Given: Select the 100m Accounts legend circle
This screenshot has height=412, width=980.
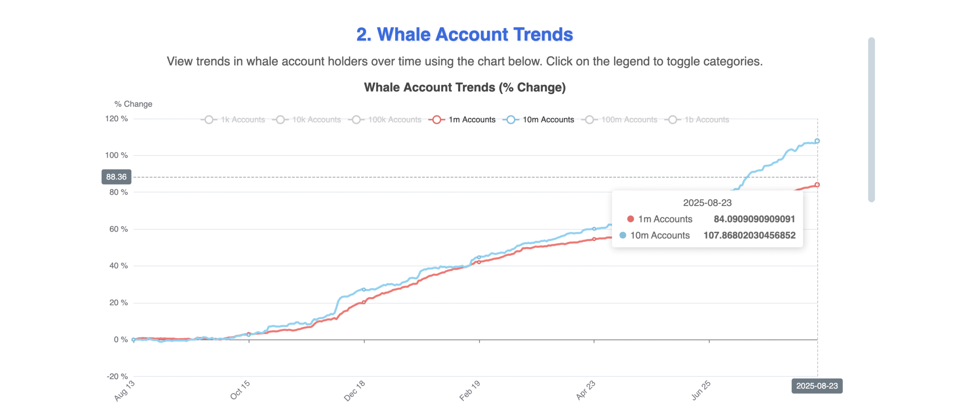Looking at the screenshot, I should point(589,119).
